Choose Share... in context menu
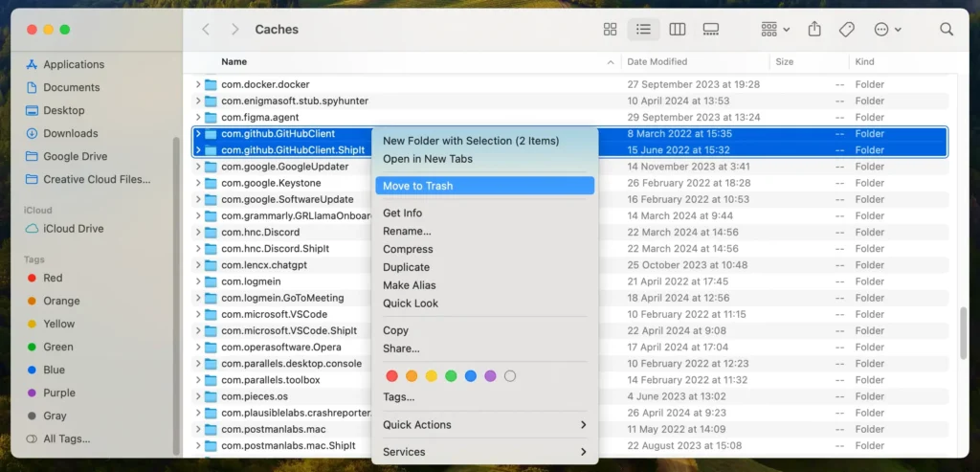980x472 pixels. tap(484, 348)
